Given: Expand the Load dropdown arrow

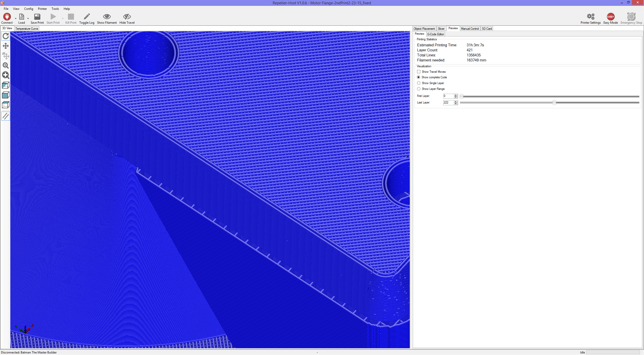Looking at the screenshot, I should click(x=28, y=18).
